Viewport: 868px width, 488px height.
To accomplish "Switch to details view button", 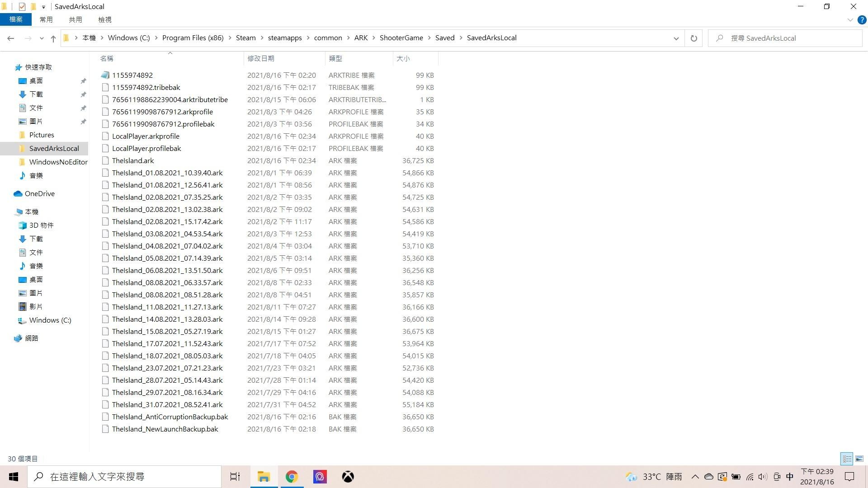I will coord(847,459).
